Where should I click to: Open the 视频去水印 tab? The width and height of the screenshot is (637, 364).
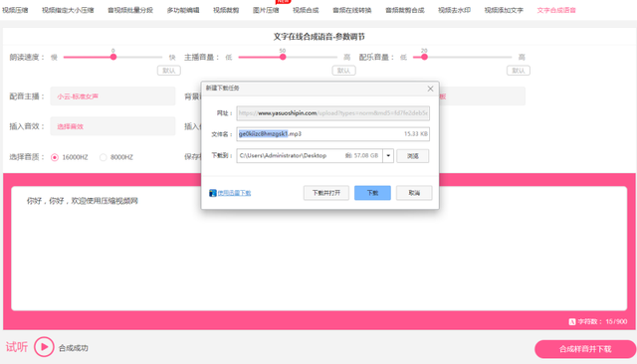[x=454, y=10]
